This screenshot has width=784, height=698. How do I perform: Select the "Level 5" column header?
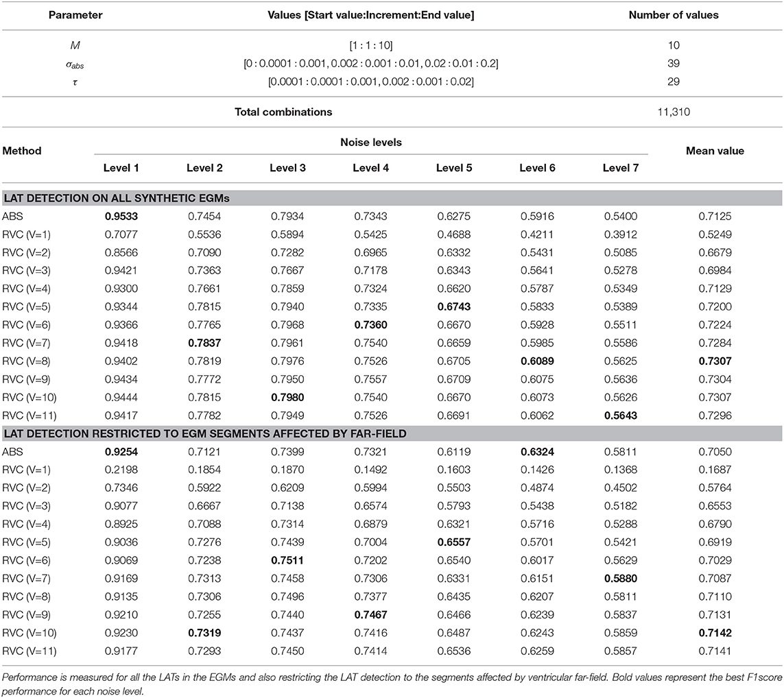tap(454, 168)
